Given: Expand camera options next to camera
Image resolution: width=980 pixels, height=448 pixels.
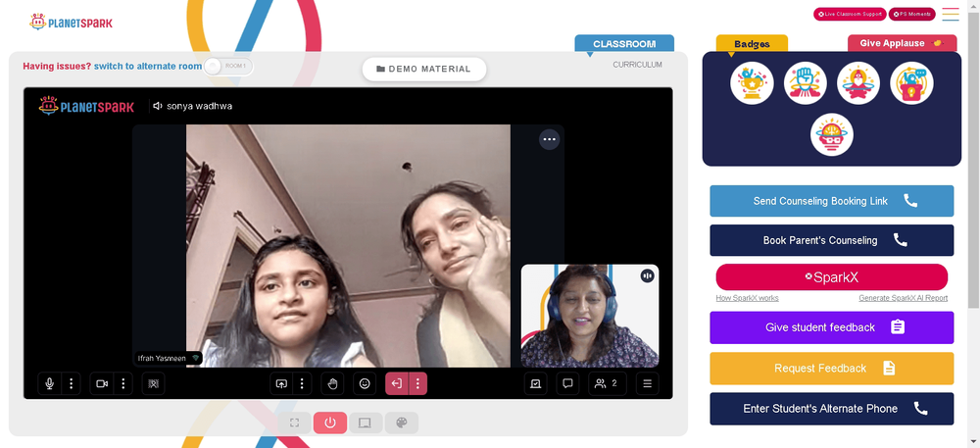Looking at the screenshot, I should click(123, 383).
